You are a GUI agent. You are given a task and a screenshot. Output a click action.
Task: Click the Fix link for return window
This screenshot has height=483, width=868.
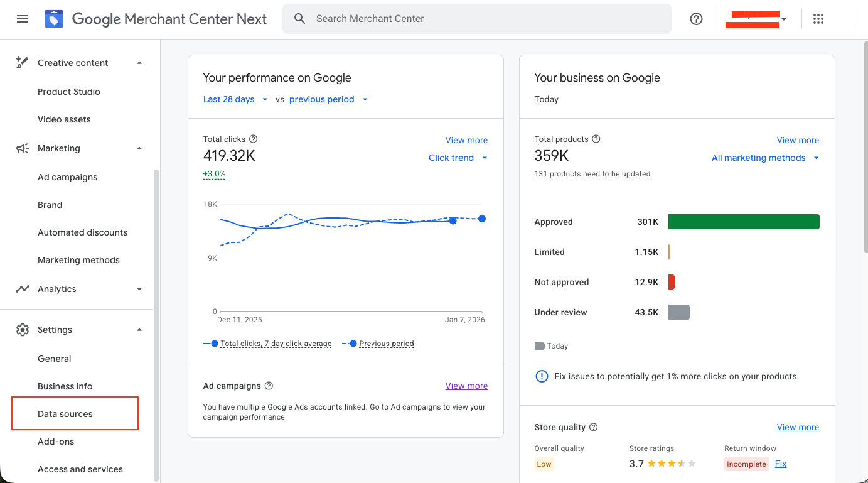780,464
